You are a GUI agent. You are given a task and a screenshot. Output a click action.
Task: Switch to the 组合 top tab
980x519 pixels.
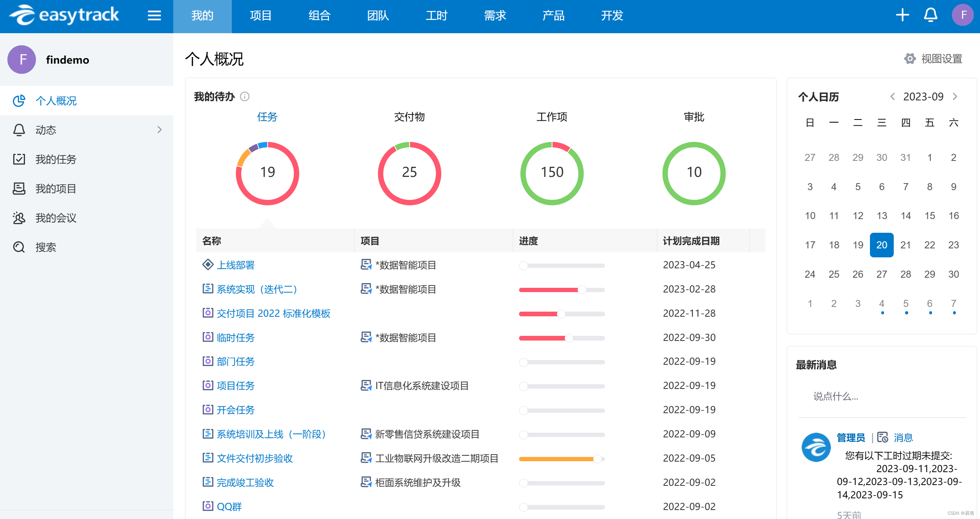click(319, 16)
